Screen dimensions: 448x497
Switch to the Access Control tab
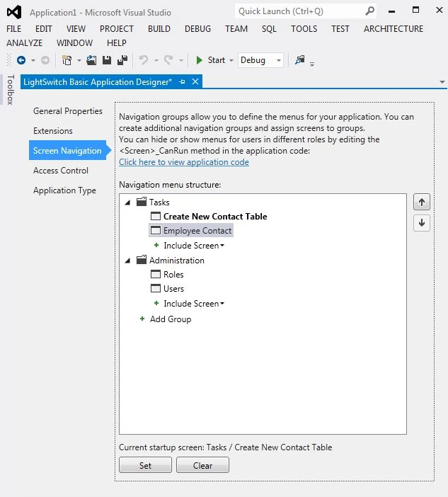[61, 170]
